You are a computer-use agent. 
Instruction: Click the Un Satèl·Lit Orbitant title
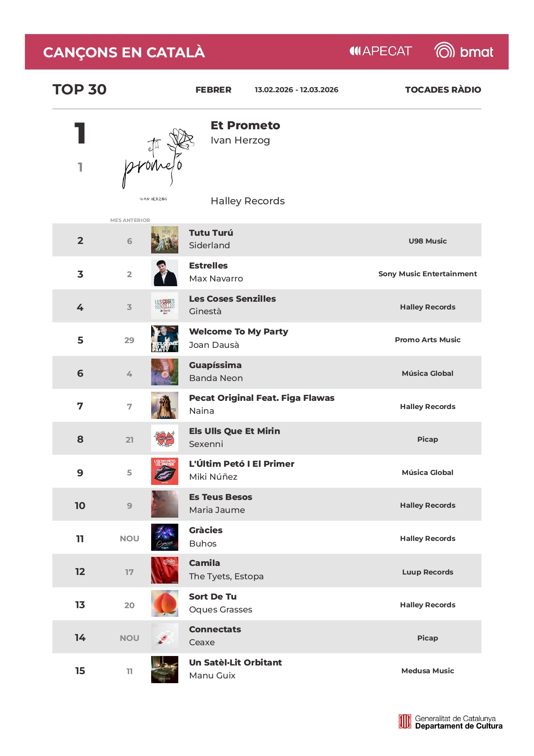coord(235,663)
